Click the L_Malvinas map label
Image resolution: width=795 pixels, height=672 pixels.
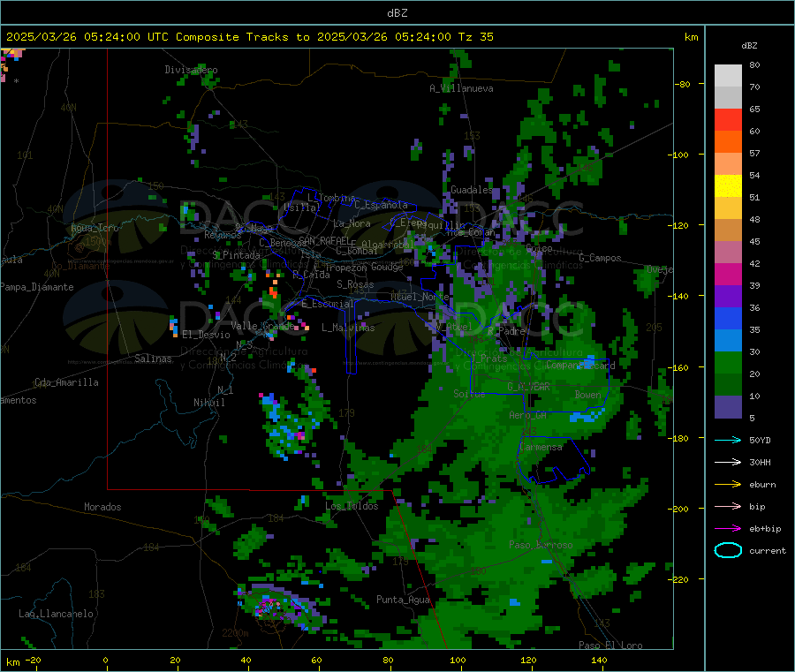click(x=348, y=328)
